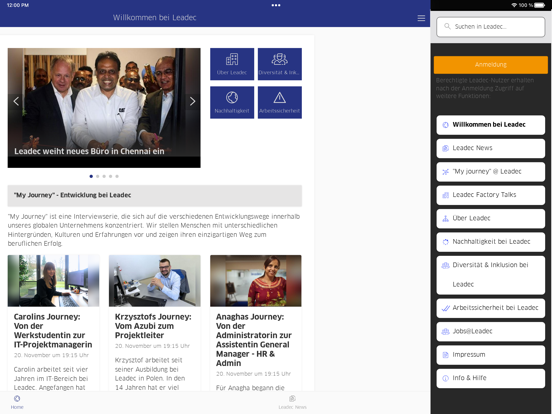Tap the three dots at top center
This screenshot has height=414, width=552.
point(276,5)
